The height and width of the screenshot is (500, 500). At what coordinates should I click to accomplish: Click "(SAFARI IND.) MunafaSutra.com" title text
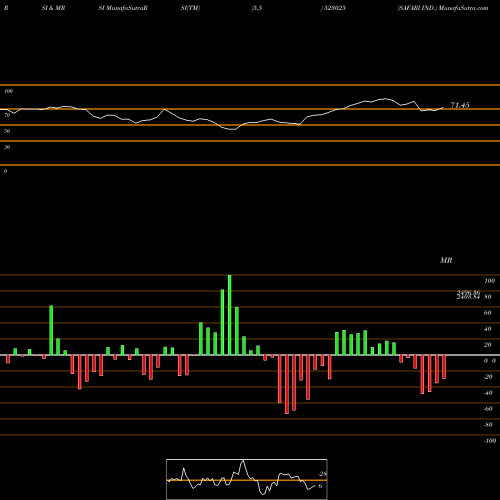click(x=443, y=8)
